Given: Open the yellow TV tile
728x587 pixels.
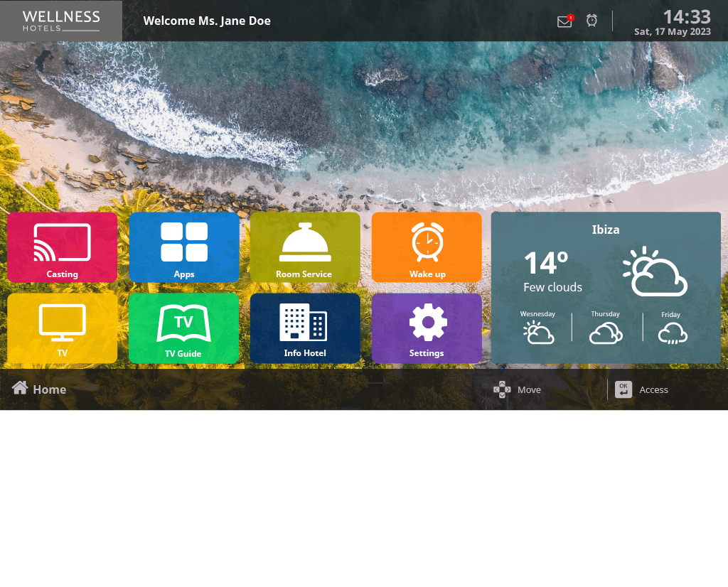Looking at the screenshot, I should click(63, 328).
